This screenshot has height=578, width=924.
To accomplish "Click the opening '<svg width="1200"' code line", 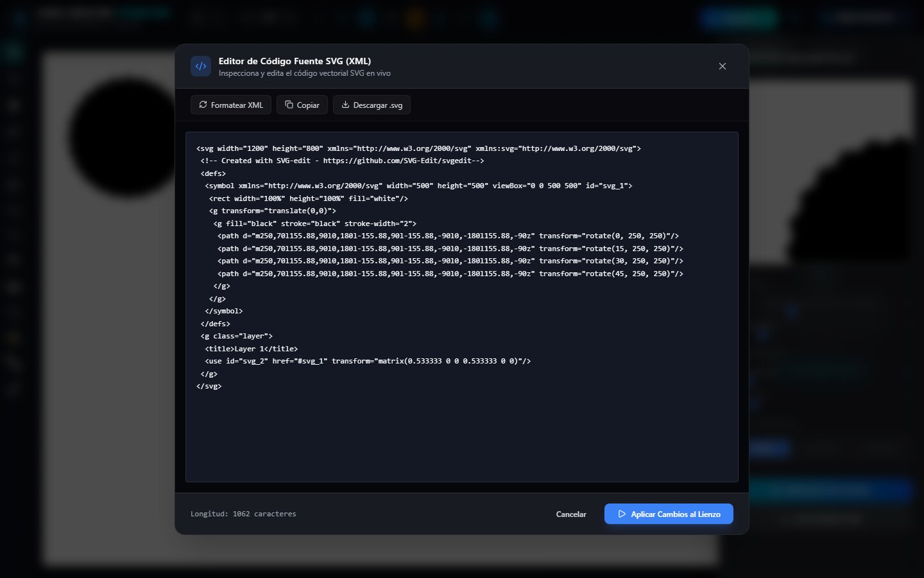I will [x=418, y=148].
